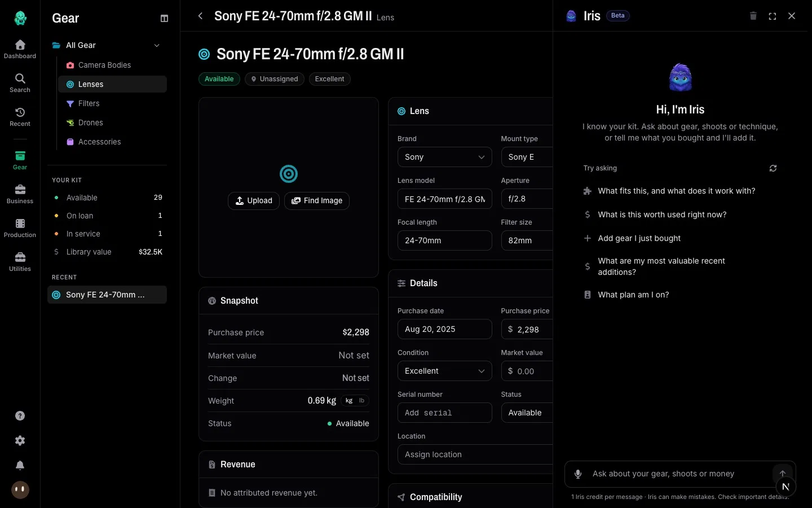Viewport: 812px width, 508px height.
Task: Select Camera Bodies category
Action: click(x=112, y=65)
